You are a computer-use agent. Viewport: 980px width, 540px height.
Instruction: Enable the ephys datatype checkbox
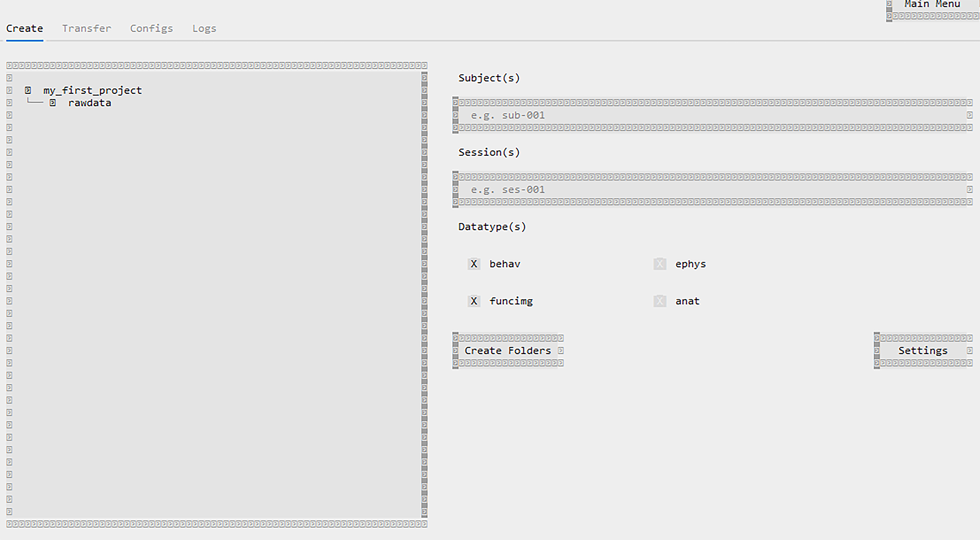click(x=660, y=264)
